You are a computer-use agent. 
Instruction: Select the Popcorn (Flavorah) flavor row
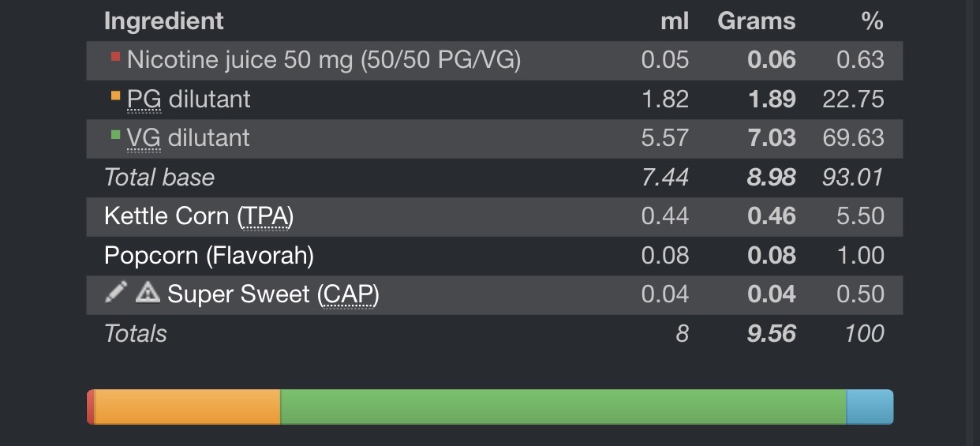209,255
